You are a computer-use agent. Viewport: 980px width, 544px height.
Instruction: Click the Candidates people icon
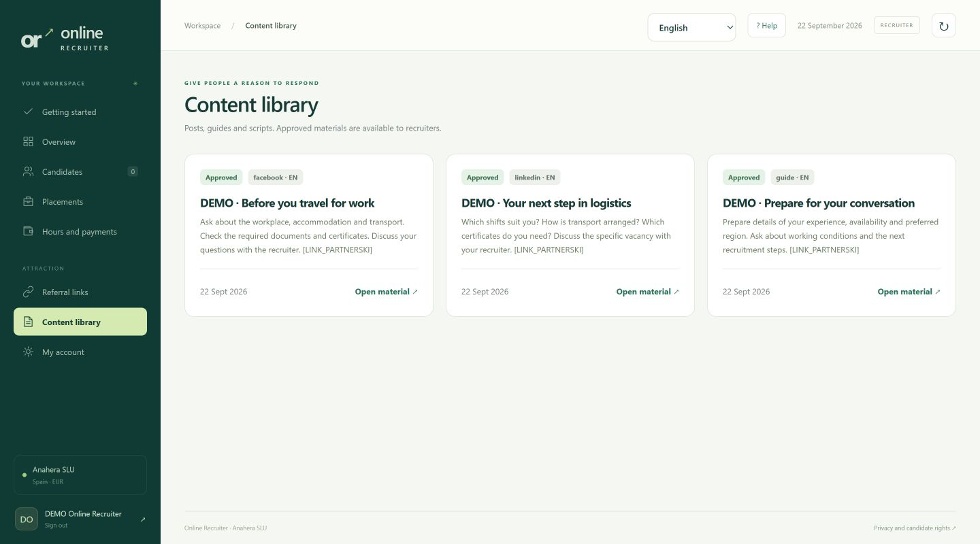coord(28,171)
